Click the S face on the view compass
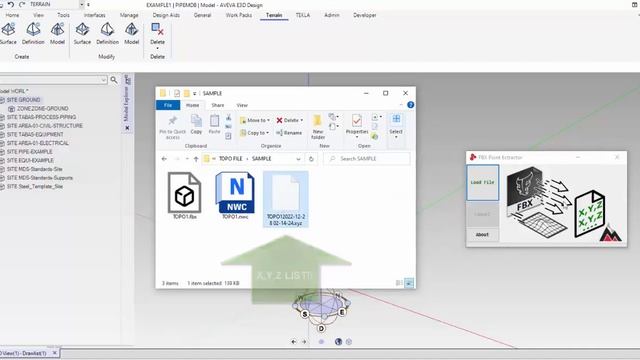The width and height of the screenshot is (640, 360). 304,314
